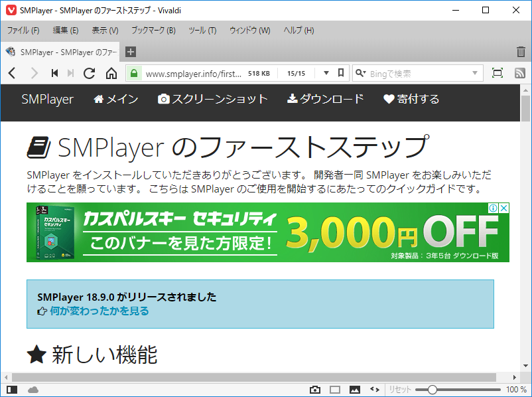Go back to the previous page
Screen dimensions: 532x397
pyautogui.click(x=12, y=73)
